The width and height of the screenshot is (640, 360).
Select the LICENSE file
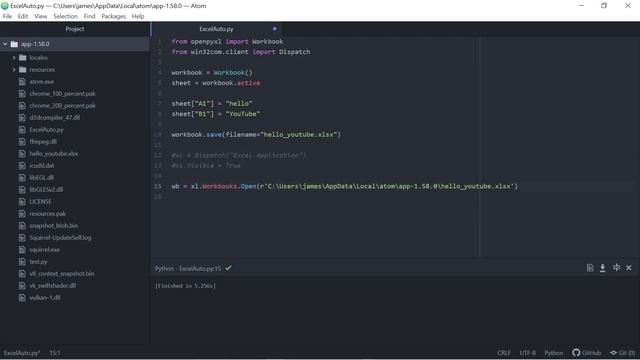tap(40, 202)
